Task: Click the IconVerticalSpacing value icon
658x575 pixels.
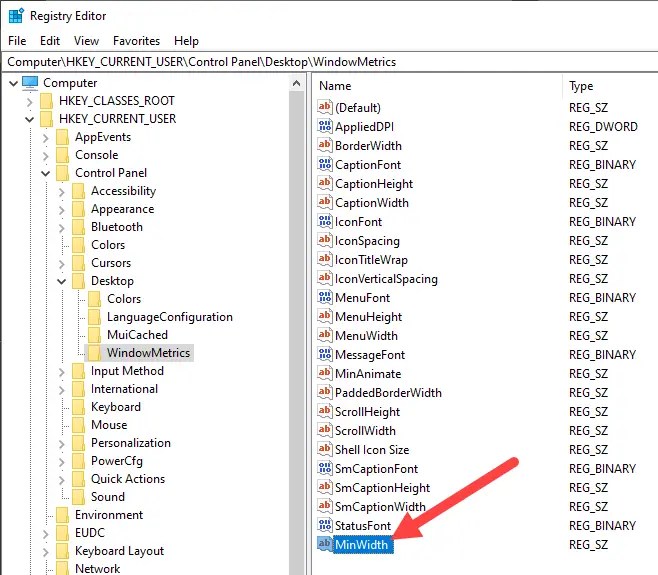Action: pyautogui.click(x=325, y=278)
